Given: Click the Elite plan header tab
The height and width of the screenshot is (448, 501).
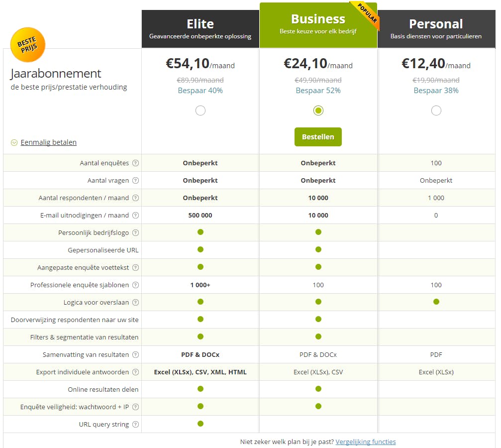Looking at the screenshot, I should click(x=200, y=29).
